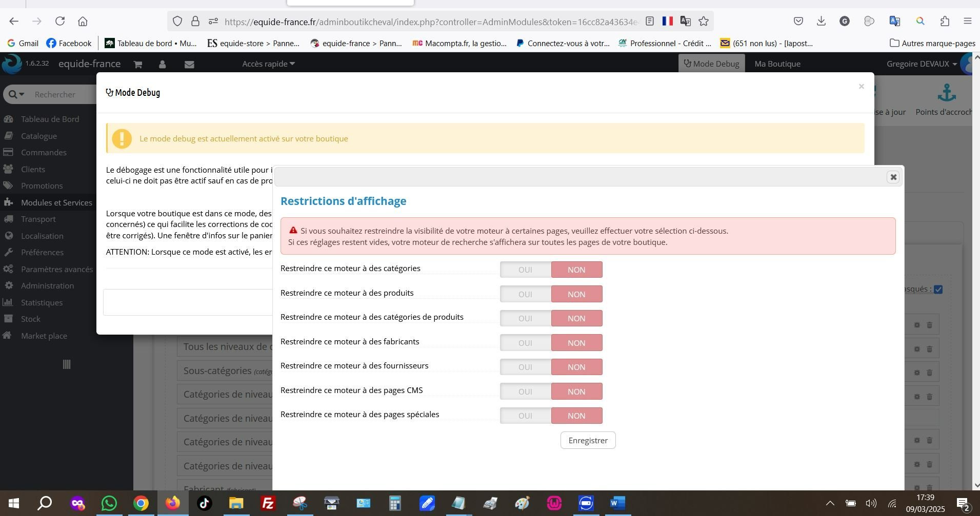
Task: Open the envelope messages icon in header
Action: point(189,65)
